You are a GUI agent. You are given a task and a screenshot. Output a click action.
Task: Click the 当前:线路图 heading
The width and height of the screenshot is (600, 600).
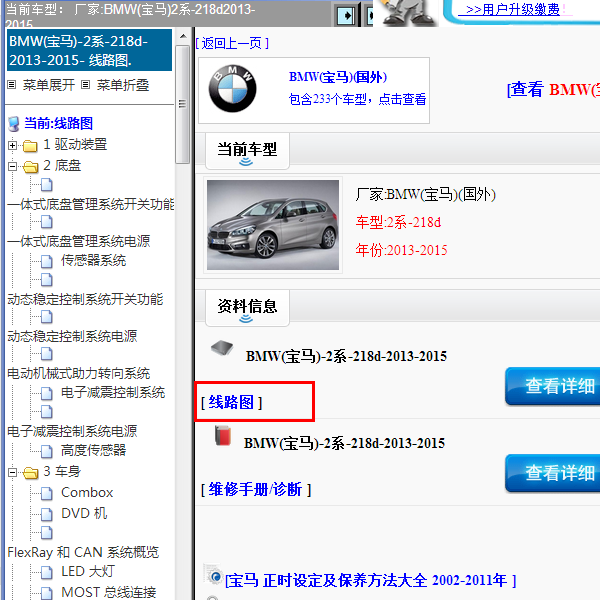[58, 124]
